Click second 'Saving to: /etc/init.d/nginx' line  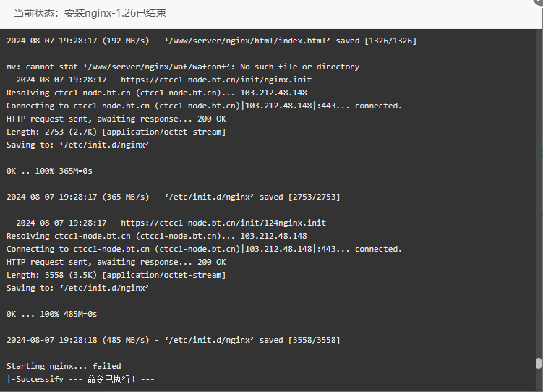click(77, 288)
